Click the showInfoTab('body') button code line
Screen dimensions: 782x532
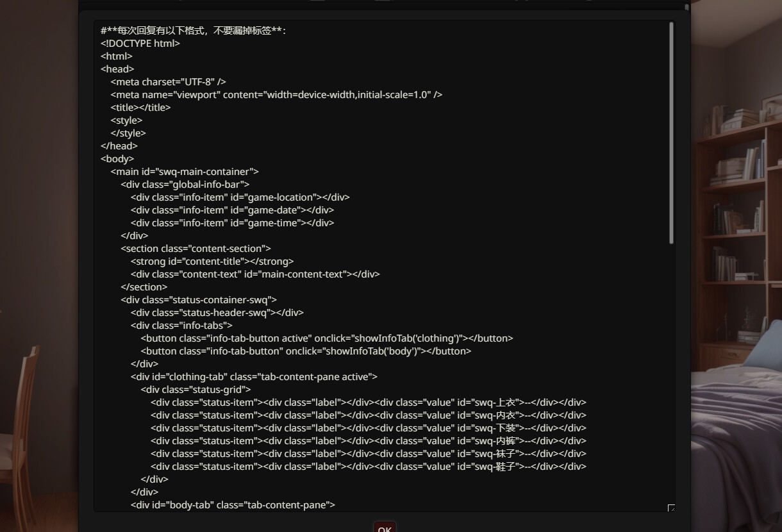[306, 351]
